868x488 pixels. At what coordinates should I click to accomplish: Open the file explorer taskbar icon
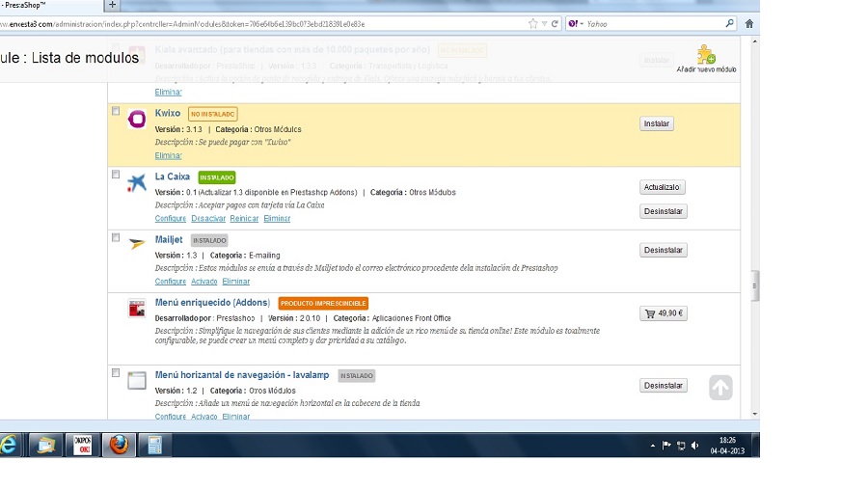pyautogui.click(x=46, y=445)
